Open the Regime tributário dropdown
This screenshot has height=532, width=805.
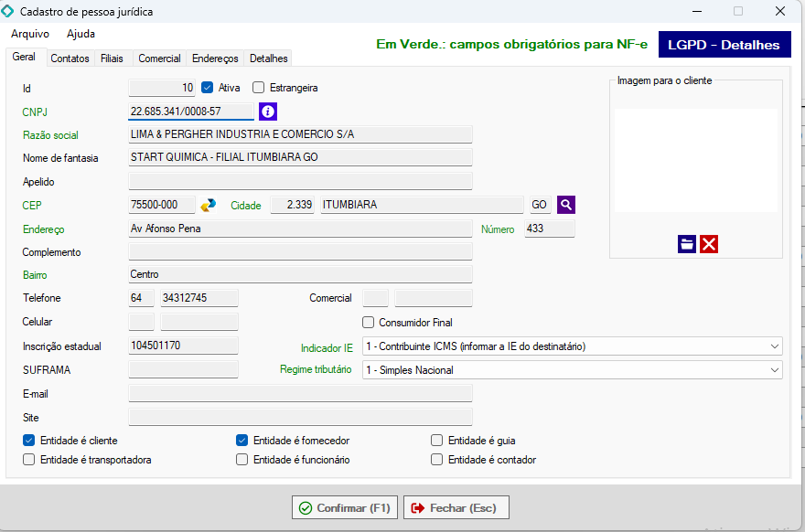(775, 370)
